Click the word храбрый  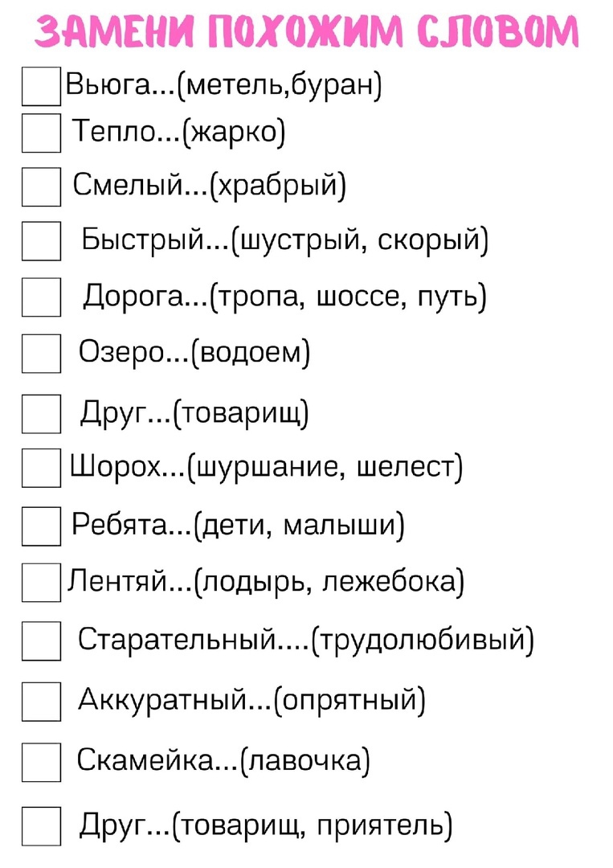tap(278, 186)
